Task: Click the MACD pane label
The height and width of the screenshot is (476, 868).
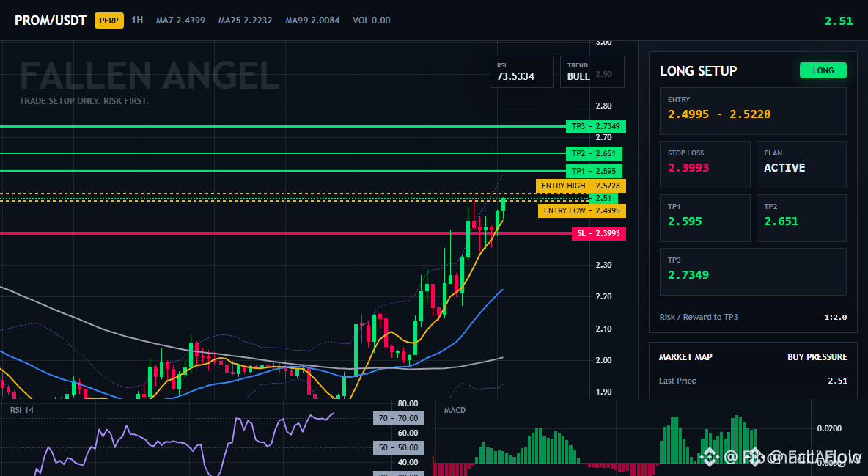Action: click(x=455, y=410)
